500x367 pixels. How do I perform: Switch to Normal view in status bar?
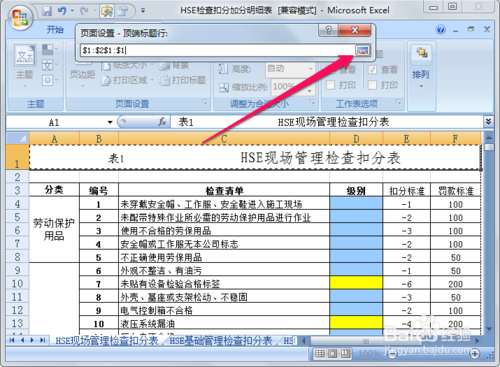(320, 354)
